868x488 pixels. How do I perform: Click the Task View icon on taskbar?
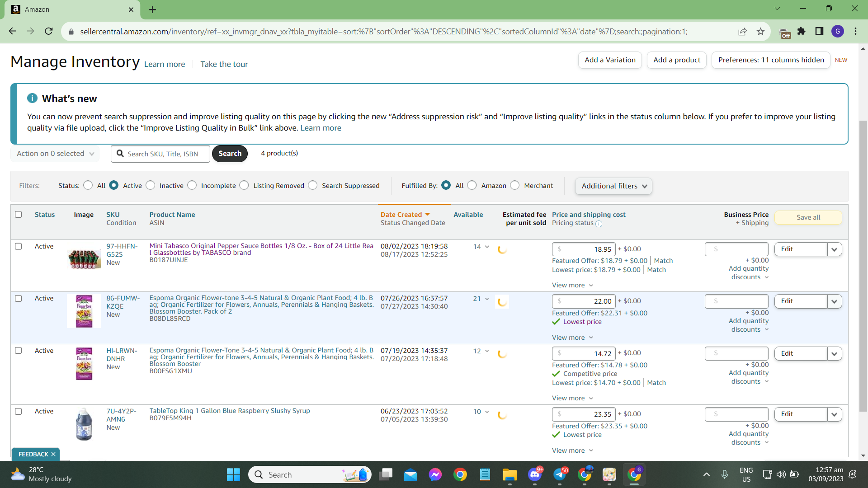(x=386, y=474)
